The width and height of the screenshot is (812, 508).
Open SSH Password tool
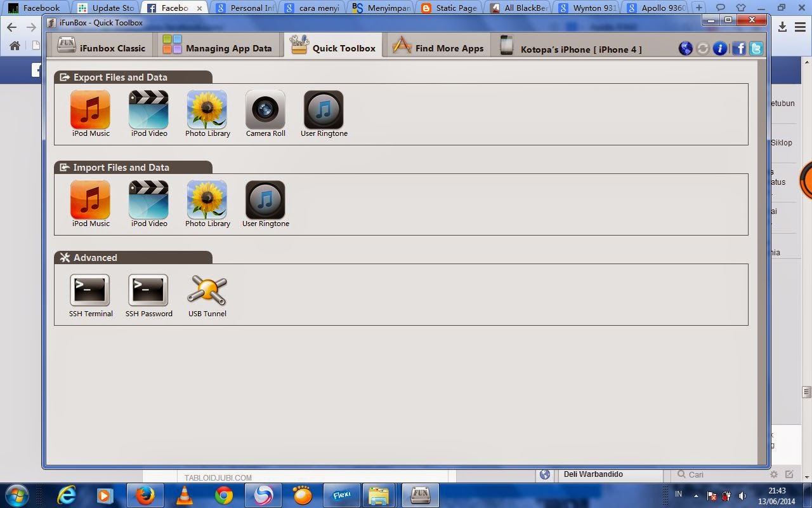pos(148,295)
